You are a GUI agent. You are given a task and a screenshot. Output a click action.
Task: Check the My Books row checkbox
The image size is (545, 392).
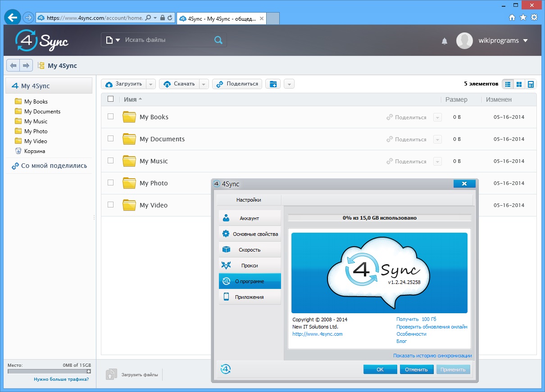[x=111, y=117]
